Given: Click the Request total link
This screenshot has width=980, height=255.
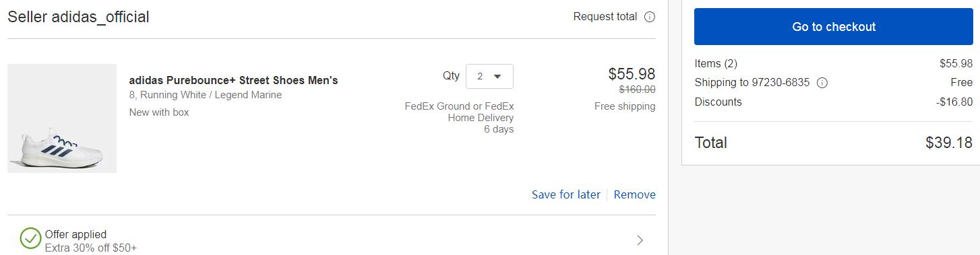Looking at the screenshot, I should click(x=605, y=17).
